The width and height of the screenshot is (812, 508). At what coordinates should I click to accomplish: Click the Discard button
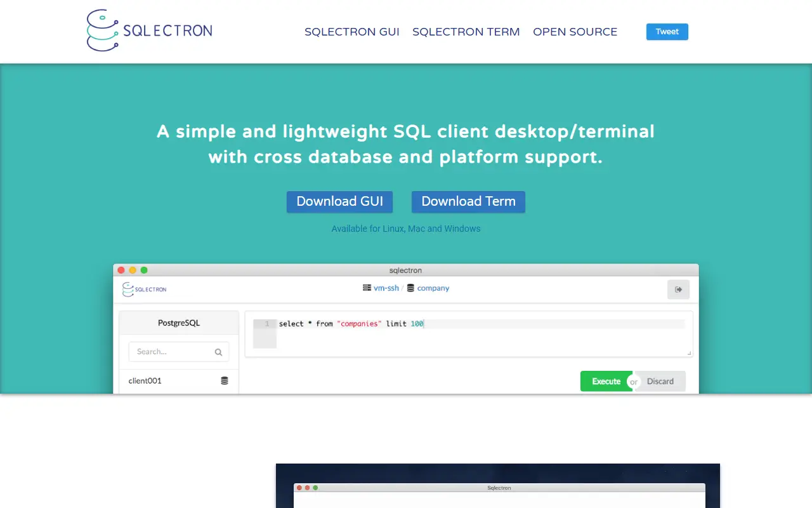660,381
